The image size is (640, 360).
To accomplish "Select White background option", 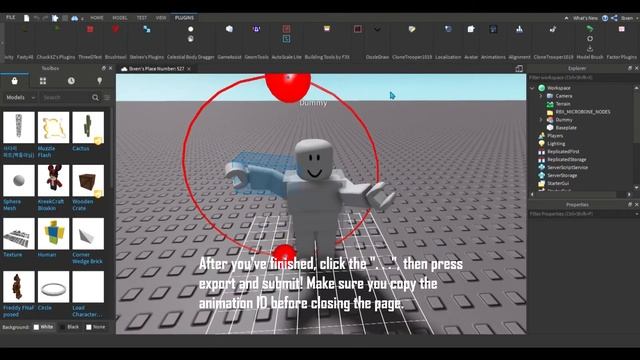I will tap(43, 327).
